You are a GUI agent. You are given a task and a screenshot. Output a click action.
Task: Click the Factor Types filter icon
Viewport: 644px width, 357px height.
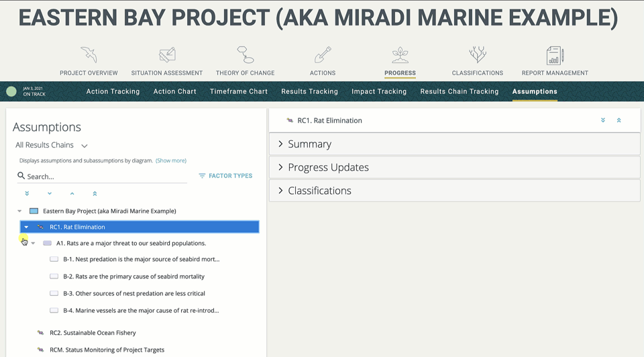202,176
